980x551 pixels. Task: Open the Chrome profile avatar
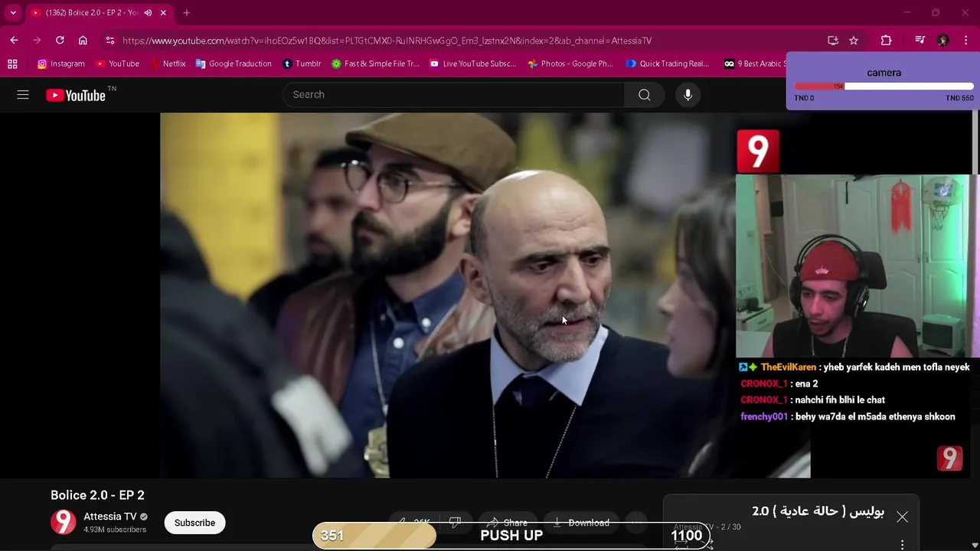(x=943, y=41)
